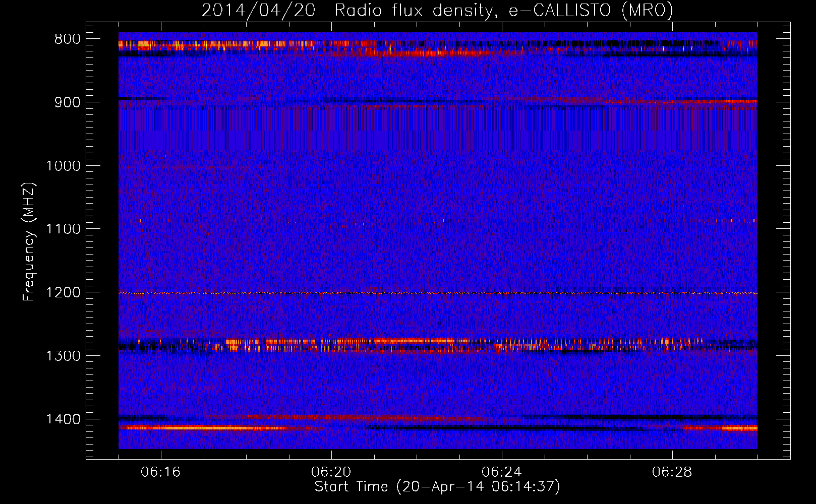Image resolution: width=816 pixels, height=504 pixels.
Task: Select the '1200' frequency axis label
Action: pos(63,293)
